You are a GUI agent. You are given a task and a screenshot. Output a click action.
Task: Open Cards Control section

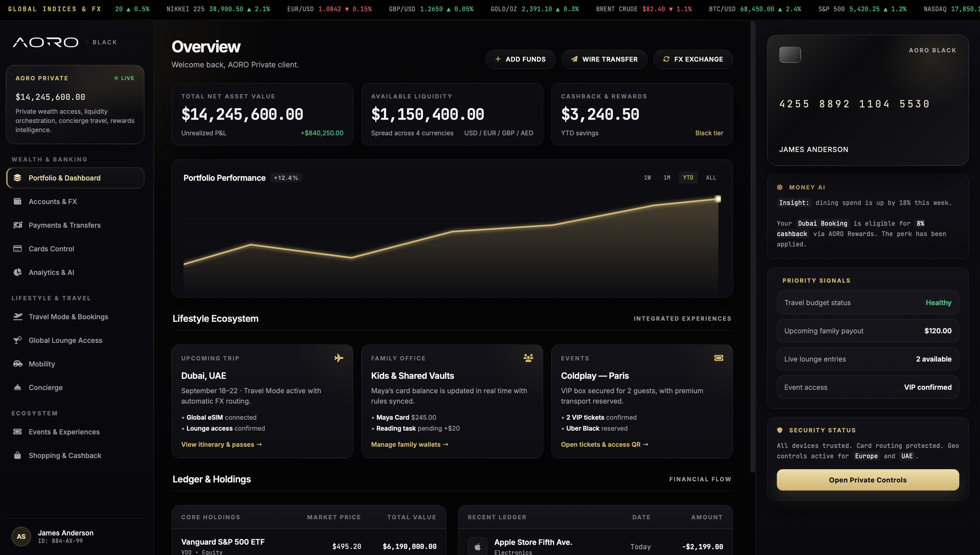[51, 248]
